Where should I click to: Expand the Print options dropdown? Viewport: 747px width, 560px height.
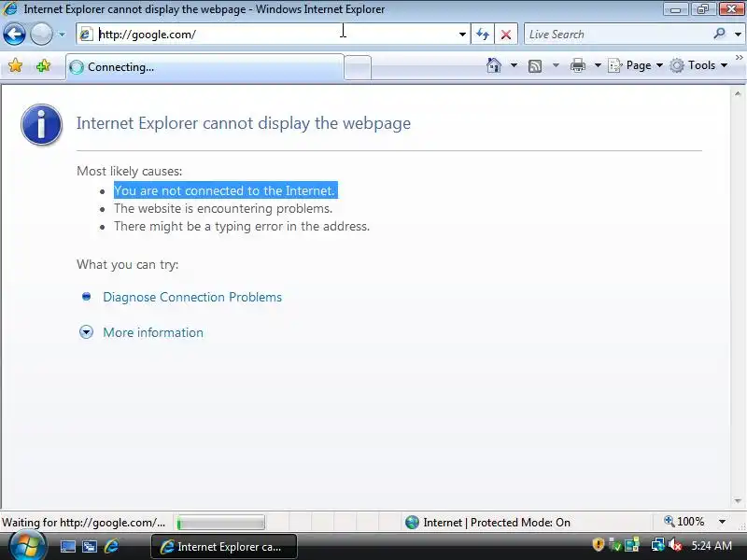tap(598, 65)
